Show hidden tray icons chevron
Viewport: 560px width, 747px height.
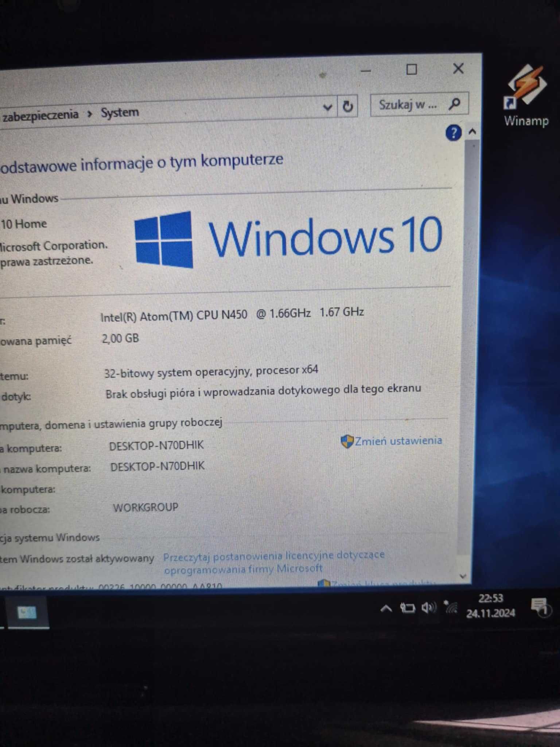pyautogui.click(x=386, y=608)
